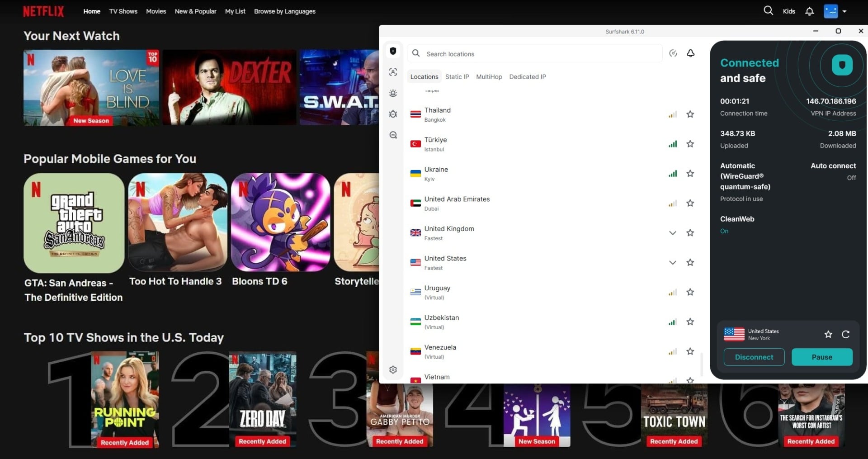Image resolution: width=868 pixels, height=459 pixels.
Task: Open Zero Day top 10 poster
Action: point(263,400)
